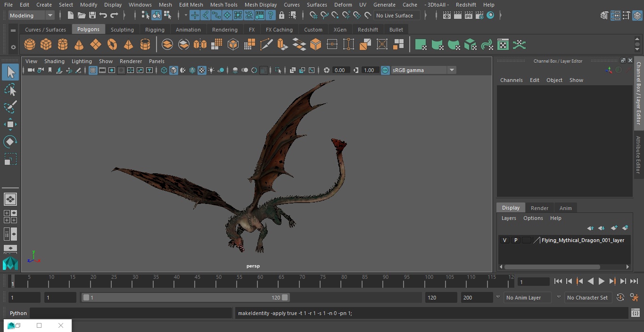Screen dimensions: 644x332
Task: Select the Select tool arrow in toolbox
Action: (x=10, y=72)
